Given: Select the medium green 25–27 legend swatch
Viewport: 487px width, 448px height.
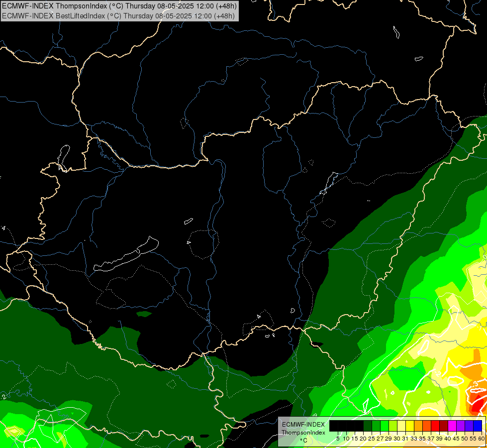Looking at the screenshot, I should click(x=376, y=426).
